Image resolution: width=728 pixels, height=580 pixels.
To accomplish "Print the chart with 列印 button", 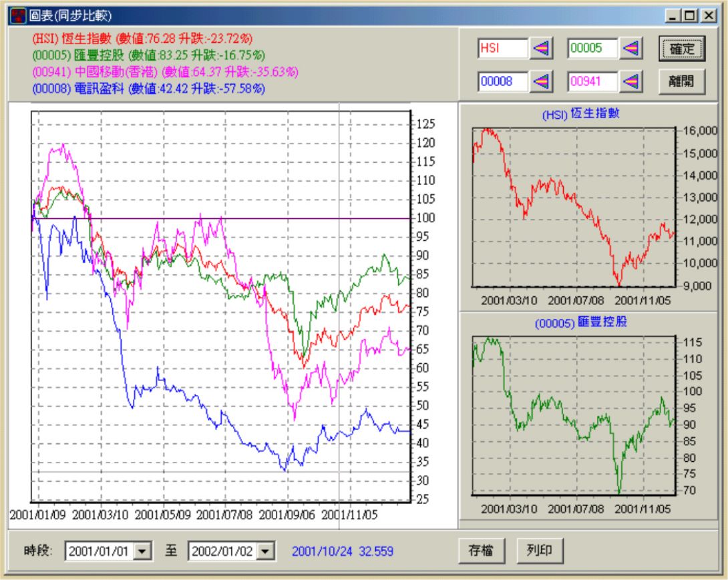I will 540,551.
